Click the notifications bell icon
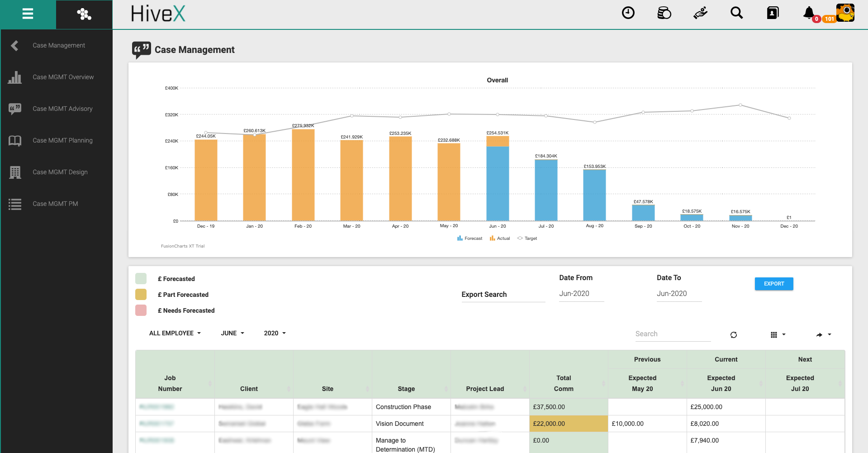The image size is (868, 453). point(809,13)
